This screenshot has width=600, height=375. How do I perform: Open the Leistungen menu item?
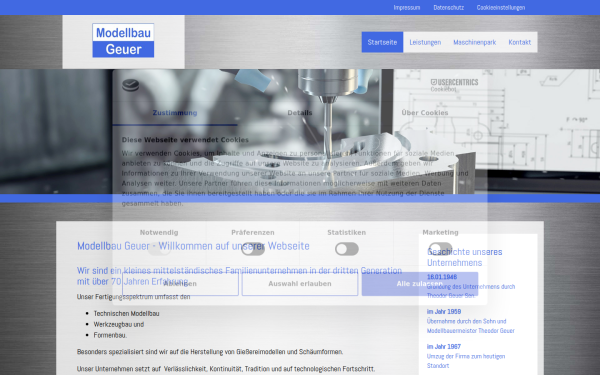tap(425, 42)
